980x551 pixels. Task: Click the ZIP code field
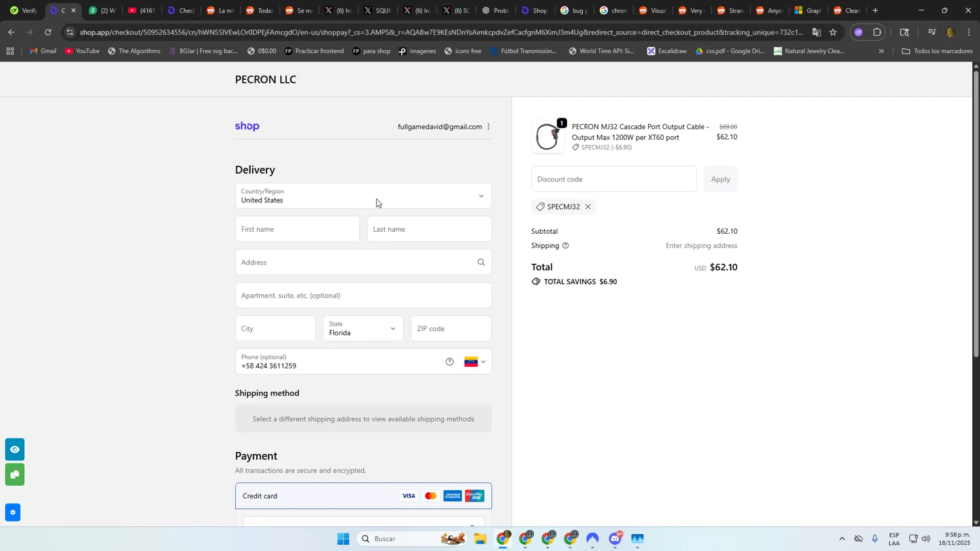[x=451, y=328]
